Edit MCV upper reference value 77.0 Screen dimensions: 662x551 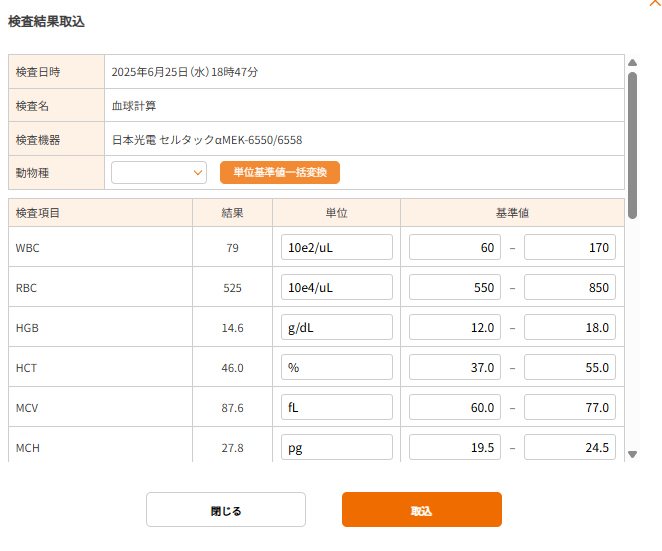click(x=570, y=407)
